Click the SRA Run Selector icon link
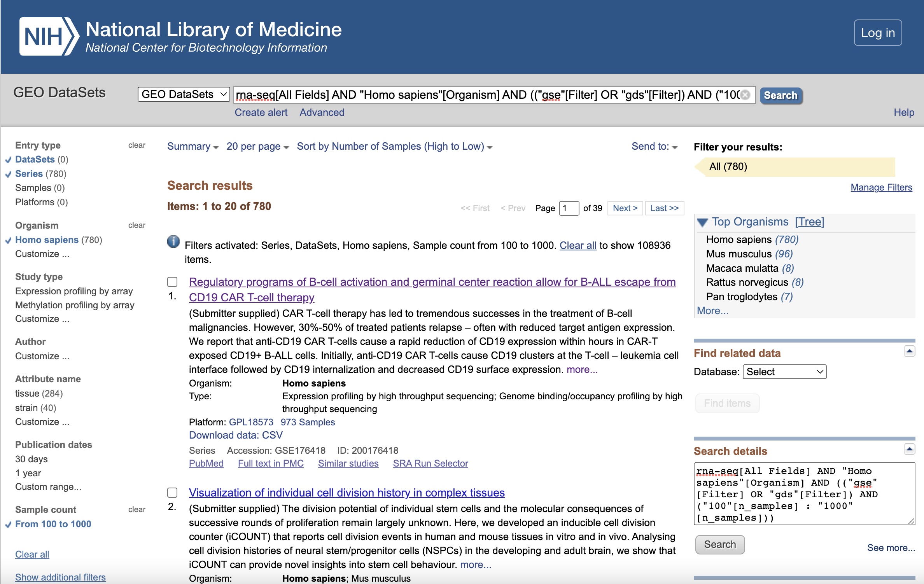The height and width of the screenshot is (584, 924). point(431,463)
